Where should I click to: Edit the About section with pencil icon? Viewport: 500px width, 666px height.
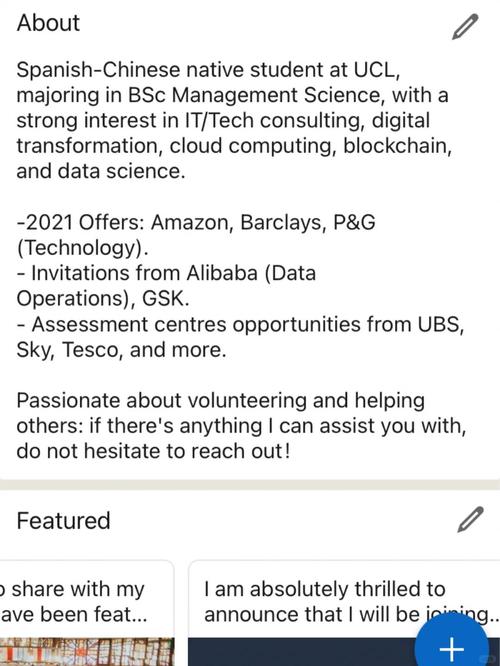(465, 27)
